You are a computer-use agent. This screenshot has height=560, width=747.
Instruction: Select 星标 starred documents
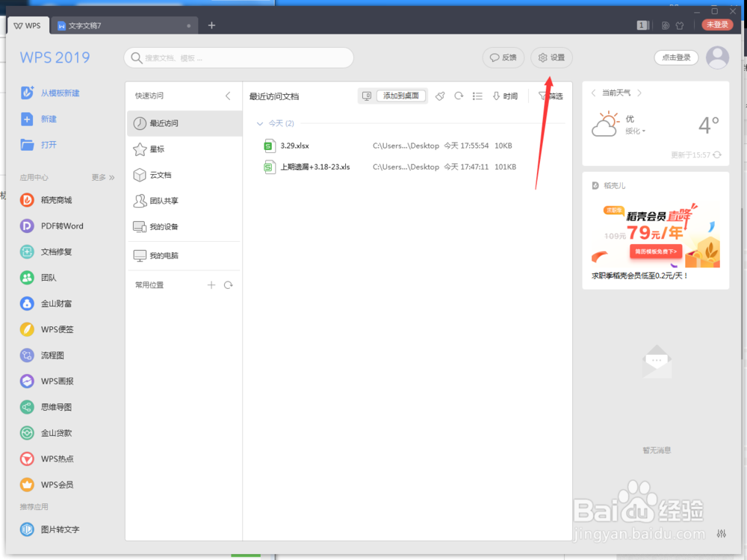pos(185,149)
